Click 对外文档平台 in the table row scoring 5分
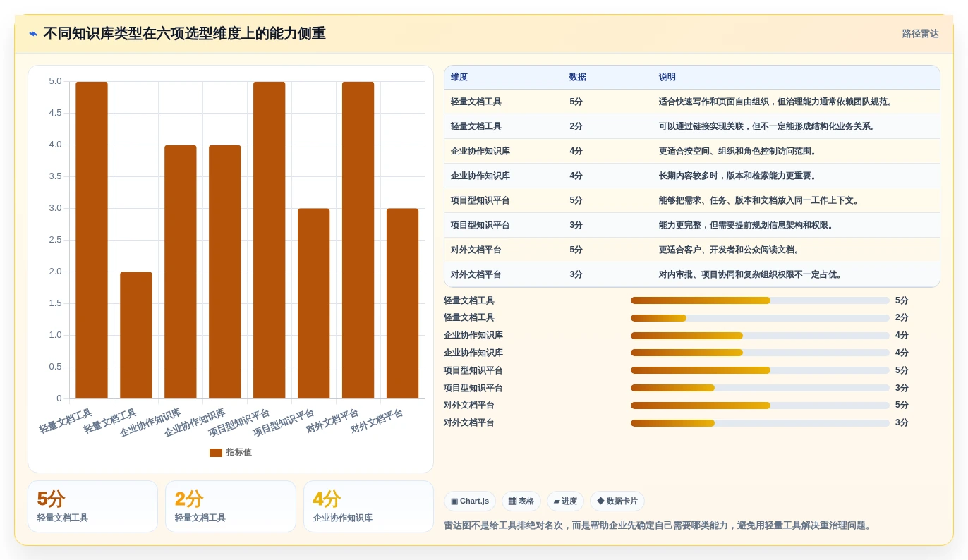The height and width of the screenshot is (560, 968). (x=476, y=250)
